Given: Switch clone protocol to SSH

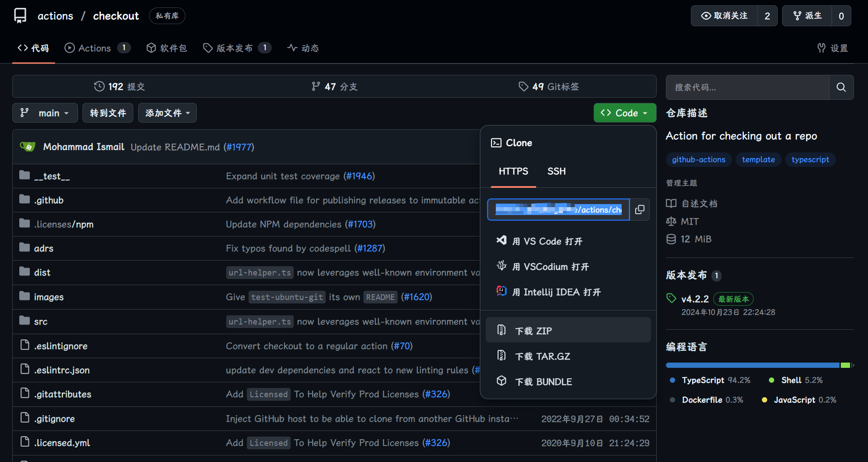Looking at the screenshot, I should [556, 171].
